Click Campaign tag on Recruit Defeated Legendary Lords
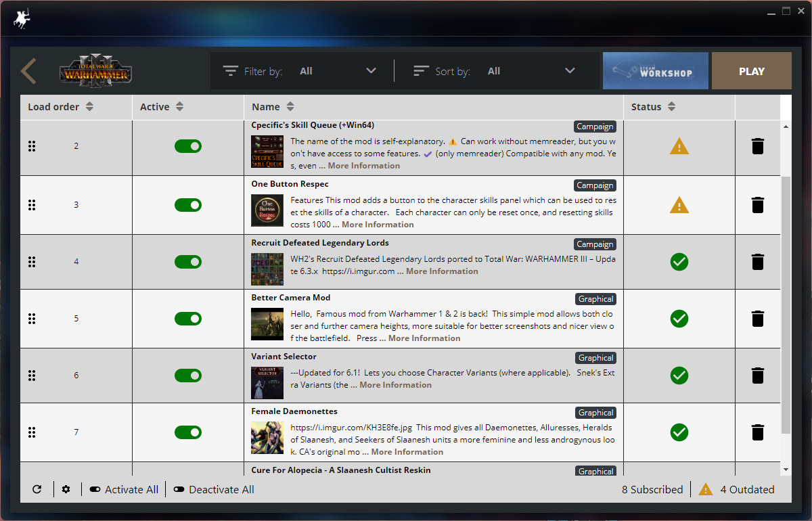Image resolution: width=812 pixels, height=521 pixels. [595, 244]
